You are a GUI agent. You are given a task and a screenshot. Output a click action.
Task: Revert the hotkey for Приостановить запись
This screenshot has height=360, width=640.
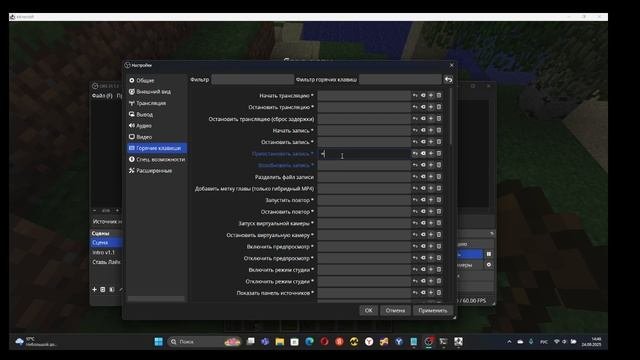point(415,153)
